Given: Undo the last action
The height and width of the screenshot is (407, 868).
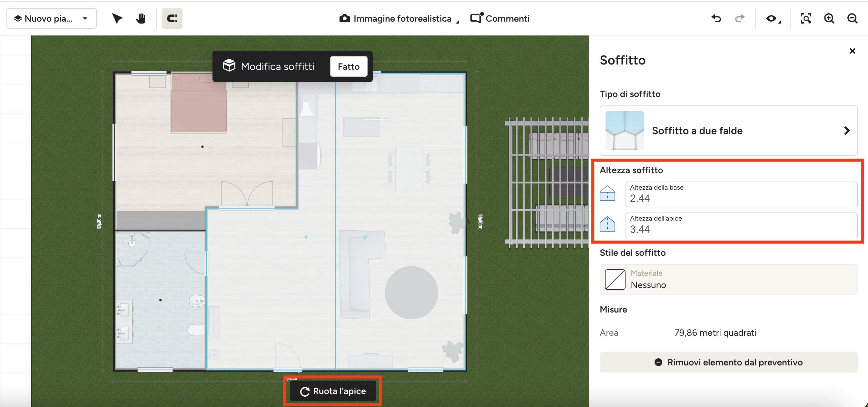Looking at the screenshot, I should click(x=716, y=18).
